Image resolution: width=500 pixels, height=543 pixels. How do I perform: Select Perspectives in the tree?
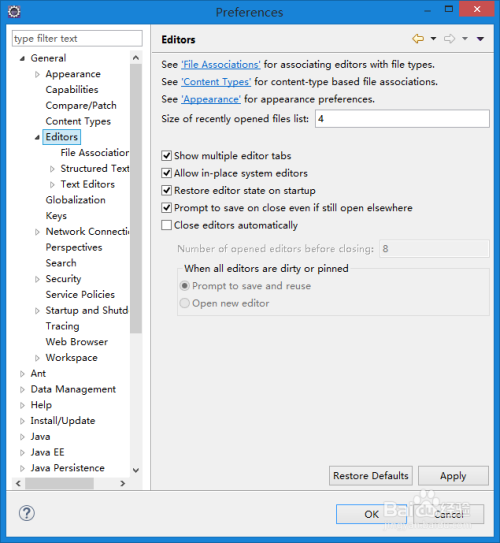[74, 247]
